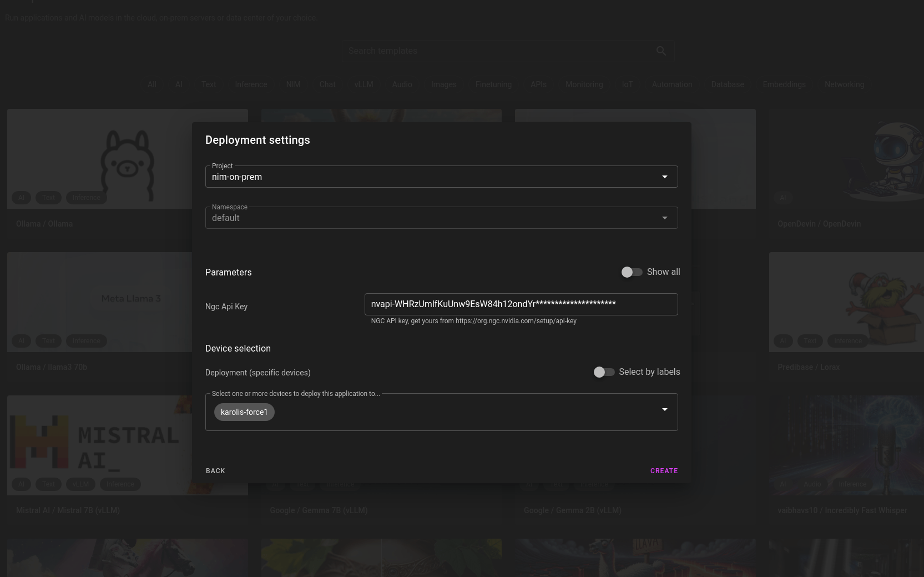The image size is (924, 577).
Task: Filter templates by Automation tab
Action: pos(672,84)
